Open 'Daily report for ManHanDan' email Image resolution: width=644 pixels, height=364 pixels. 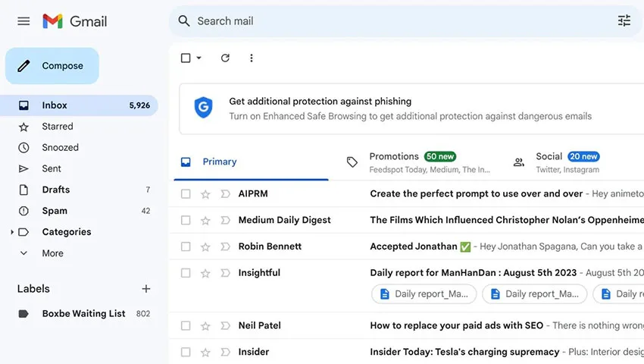tap(473, 273)
